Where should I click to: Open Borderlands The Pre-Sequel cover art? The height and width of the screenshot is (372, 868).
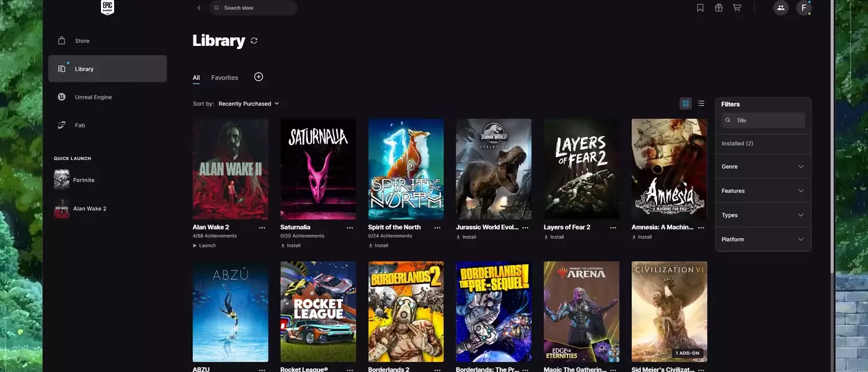[x=494, y=311]
